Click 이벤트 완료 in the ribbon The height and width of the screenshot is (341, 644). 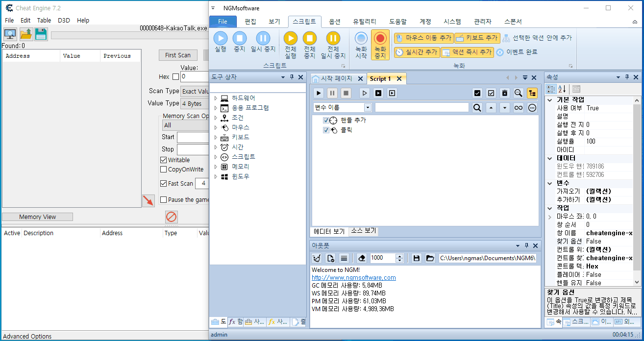coord(517,52)
